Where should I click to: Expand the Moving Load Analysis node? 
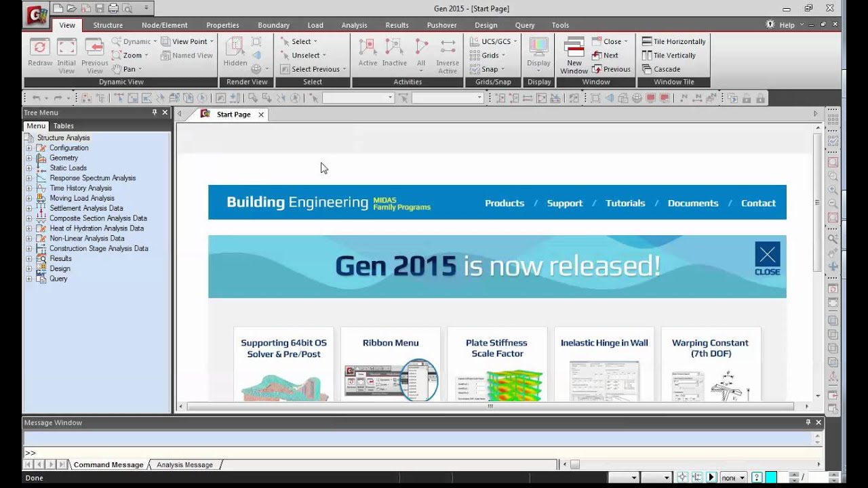tap(28, 199)
